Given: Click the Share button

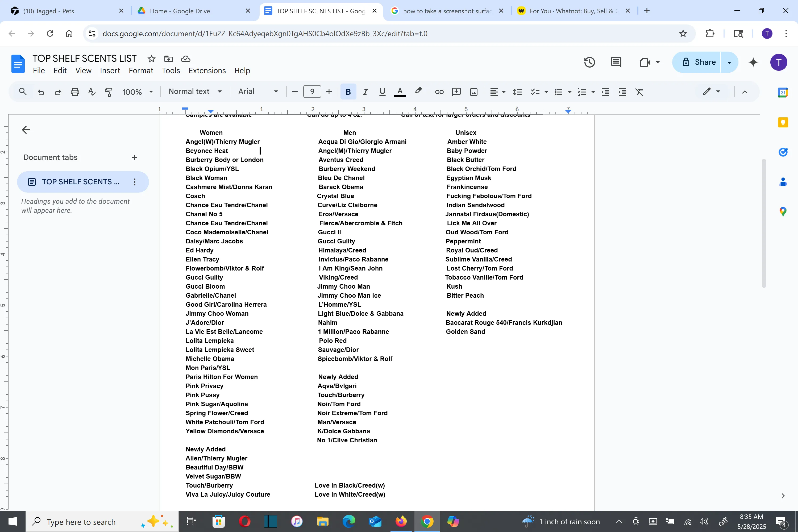Looking at the screenshot, I should [x=697, y=62].
